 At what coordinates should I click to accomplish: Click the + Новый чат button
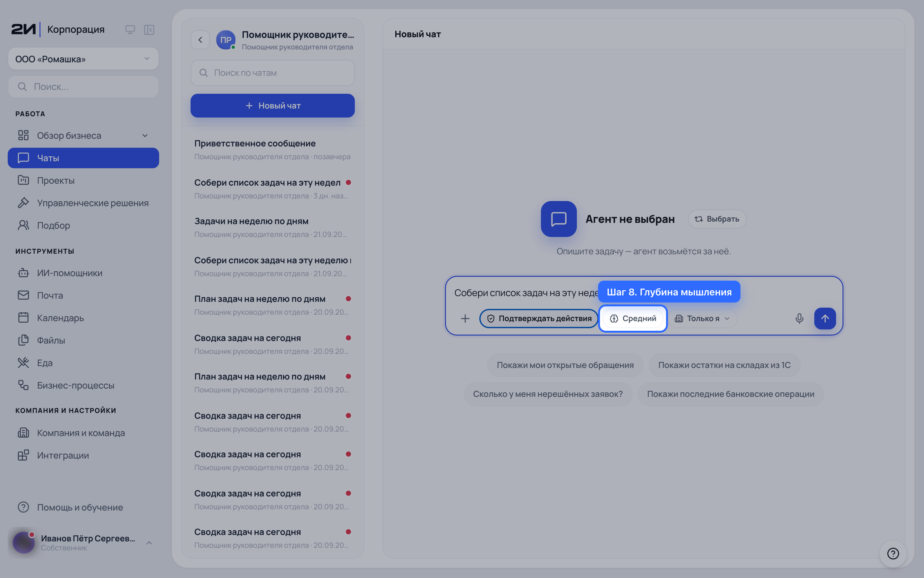pyautogui.click(x=272, y=106)
